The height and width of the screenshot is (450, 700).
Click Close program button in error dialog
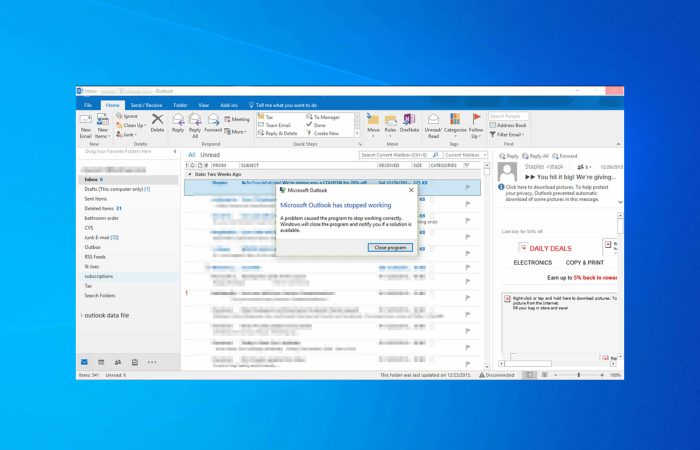coord(390,247)
